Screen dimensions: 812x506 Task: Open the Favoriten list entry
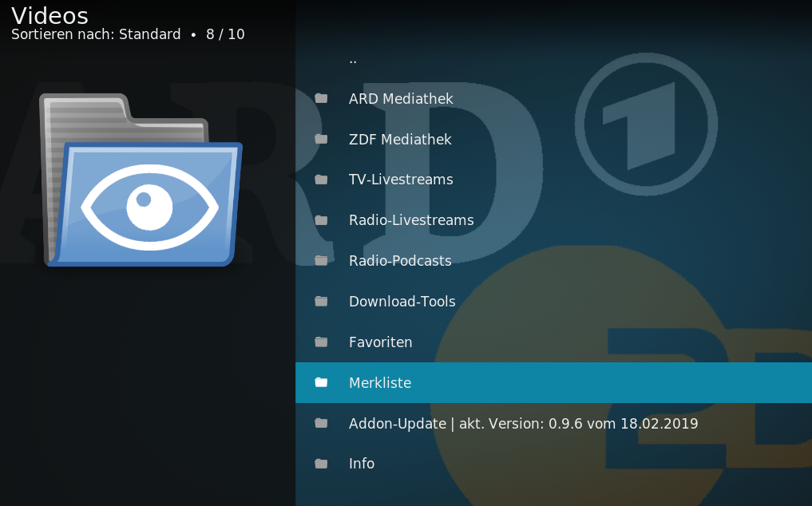pyautogui.click(x=553, y=342)
